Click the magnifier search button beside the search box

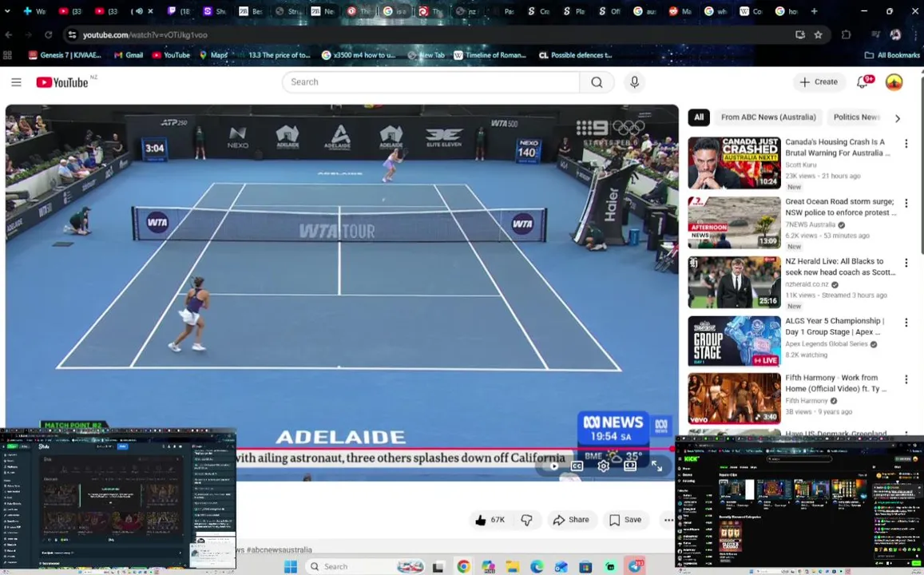597,82
